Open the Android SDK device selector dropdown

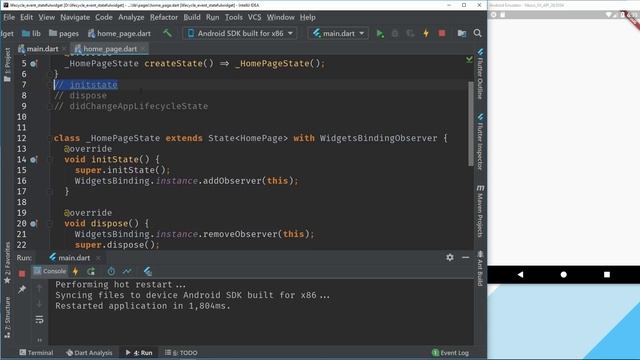click(240, 33)
